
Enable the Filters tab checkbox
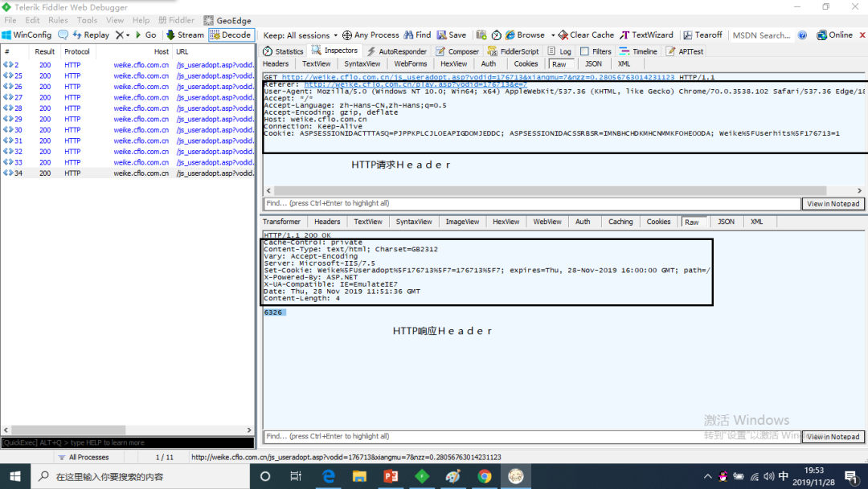(584, 51)
